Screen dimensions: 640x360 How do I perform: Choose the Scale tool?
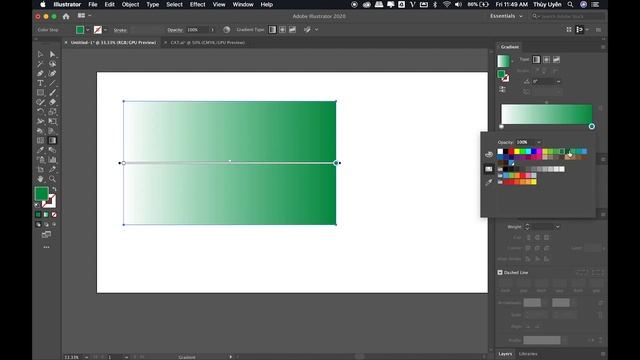53,112
